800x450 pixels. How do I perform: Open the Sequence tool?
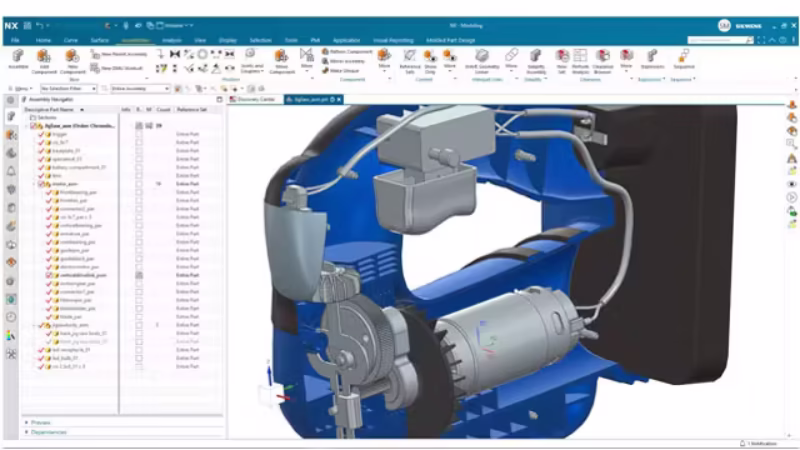tap(683, 58)
